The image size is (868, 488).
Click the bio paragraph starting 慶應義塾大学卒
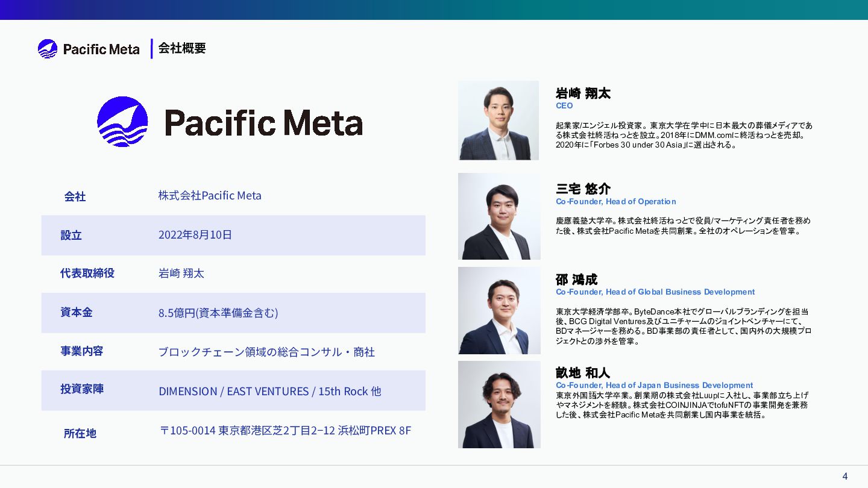coord(684,226)
